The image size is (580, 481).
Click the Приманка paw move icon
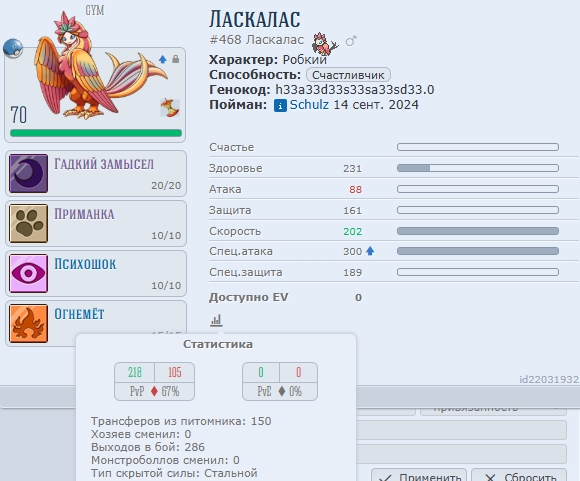[x=28, y=223]
